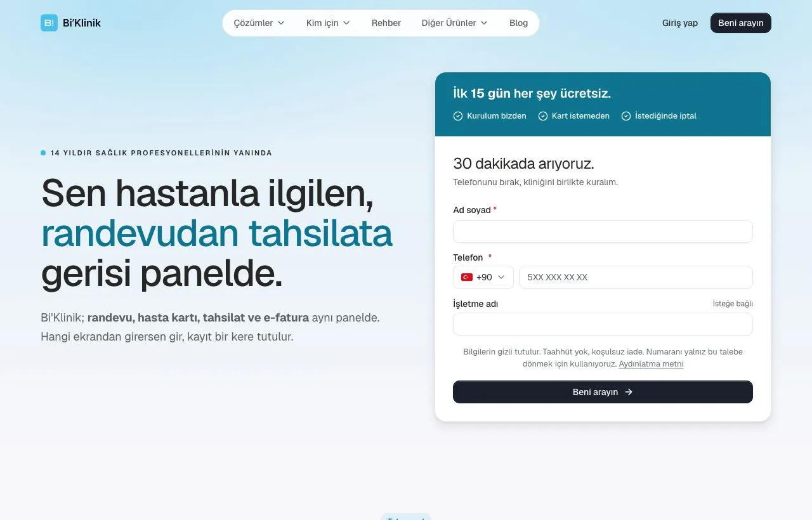Open the Aydınlatma metni link
The width and height of the screenshot is (812, 520).
[651, 364]
